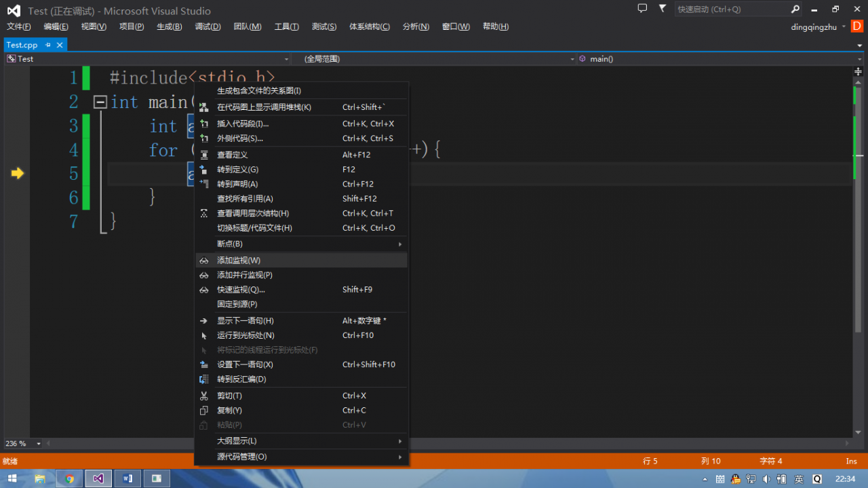Click the scissors icon for 剪切(T)
The width and height of the screenshot is (868, 488).
(x=203, y=396)
